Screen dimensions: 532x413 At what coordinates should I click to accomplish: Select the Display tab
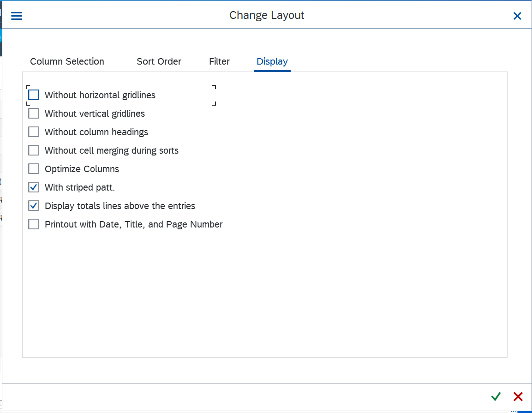pos(272,61)
